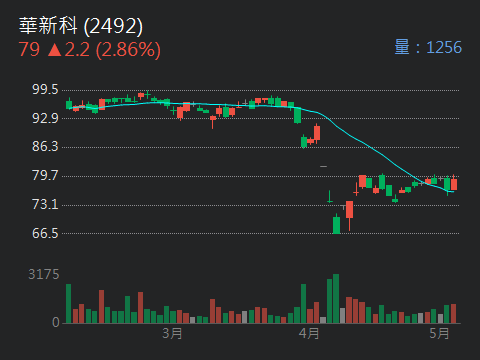Click the 0 volume axis label

click(56, 322)
